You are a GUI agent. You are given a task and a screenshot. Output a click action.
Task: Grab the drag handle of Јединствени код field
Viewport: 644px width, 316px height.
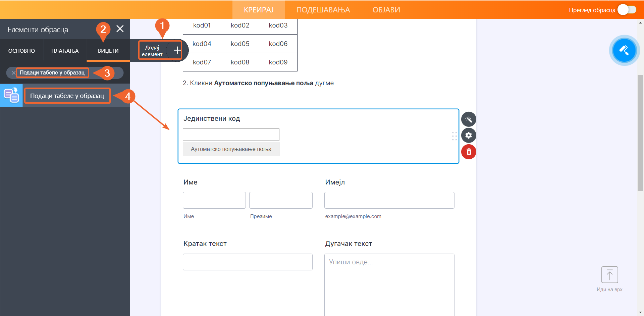454,136
